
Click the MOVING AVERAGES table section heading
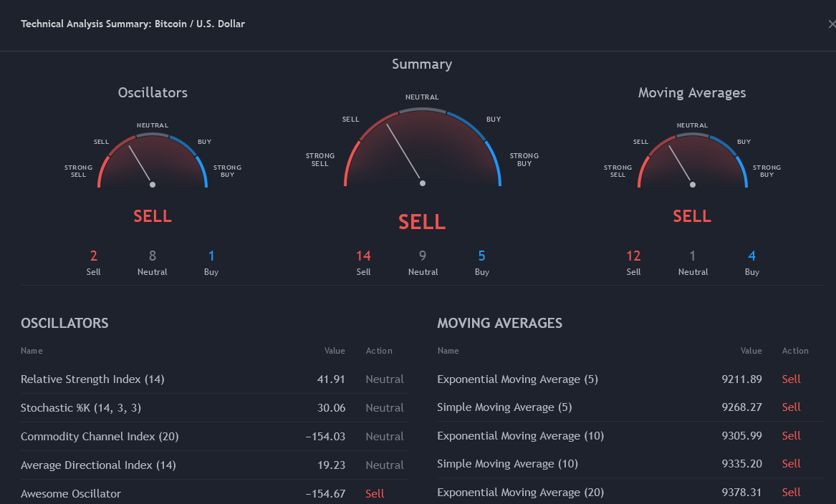pyautogui.click(x=499, y=324)
